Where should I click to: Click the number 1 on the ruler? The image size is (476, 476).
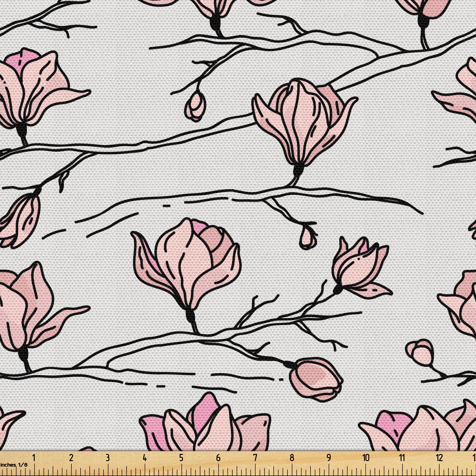coord(34,458)
